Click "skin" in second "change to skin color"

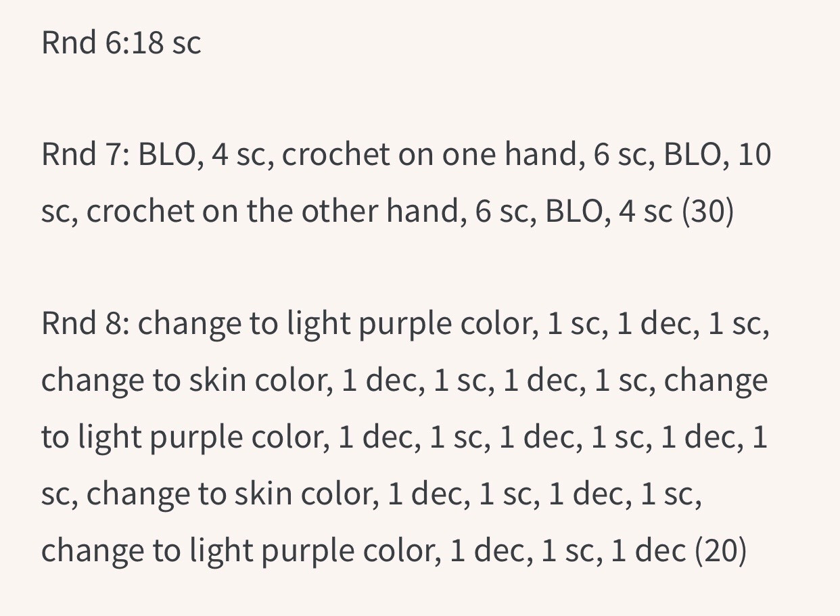pos(264,494)
